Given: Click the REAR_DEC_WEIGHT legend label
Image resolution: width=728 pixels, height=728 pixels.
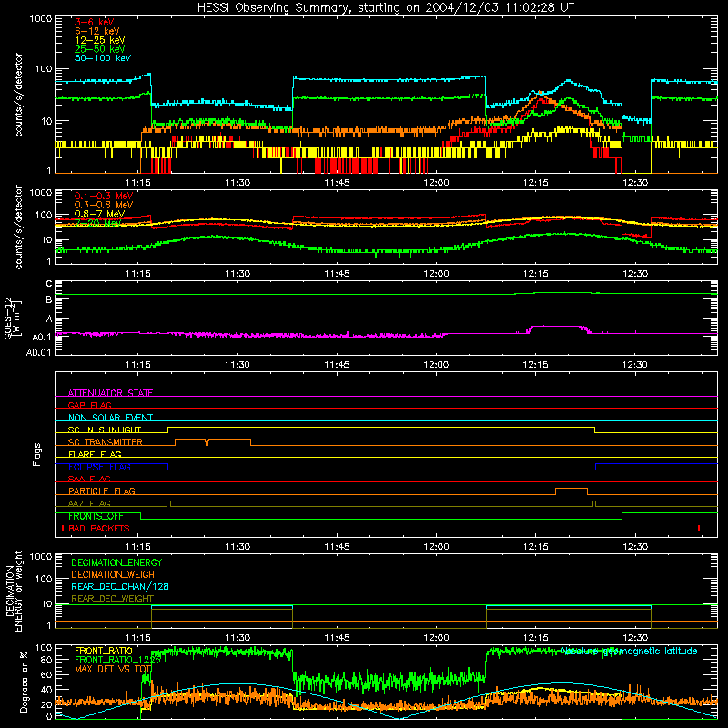Looking at the screenshot, I should 112,599.
